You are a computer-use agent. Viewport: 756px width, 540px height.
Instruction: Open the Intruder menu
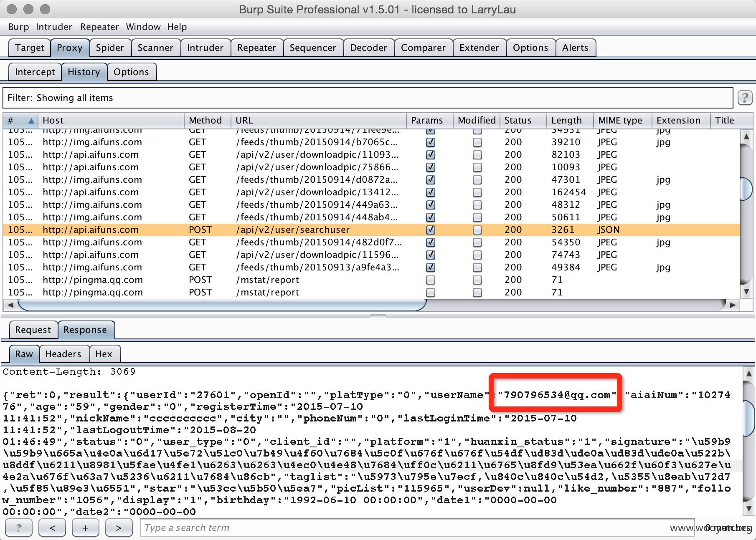pyautogui.click(x=54, y=27)
